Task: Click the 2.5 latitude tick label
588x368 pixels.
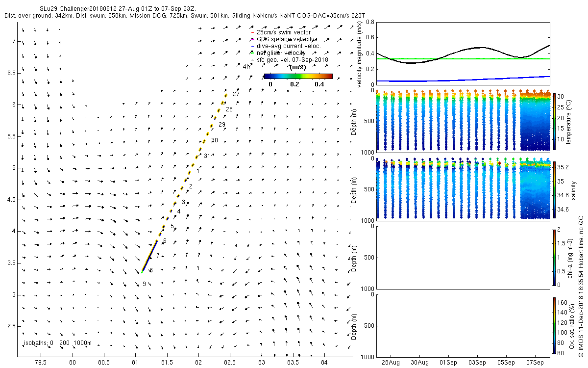Action: 12,326
